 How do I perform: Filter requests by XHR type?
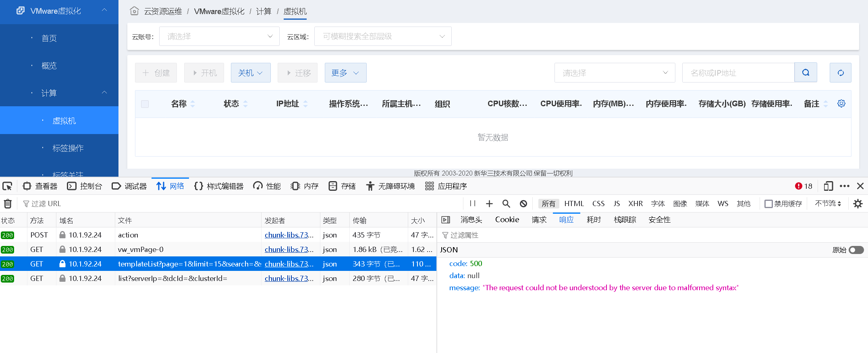(635, 204)
